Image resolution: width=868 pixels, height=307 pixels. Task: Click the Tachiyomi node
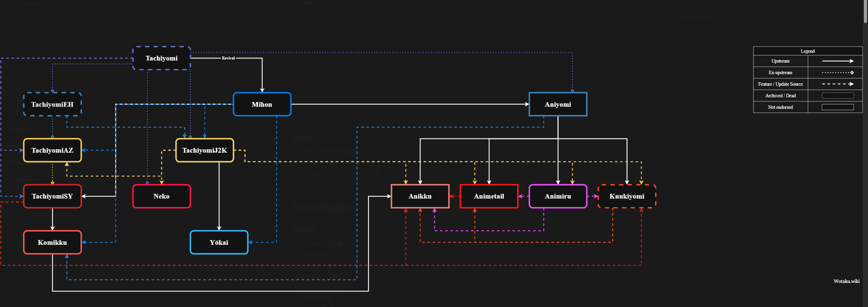pos(161,58)
